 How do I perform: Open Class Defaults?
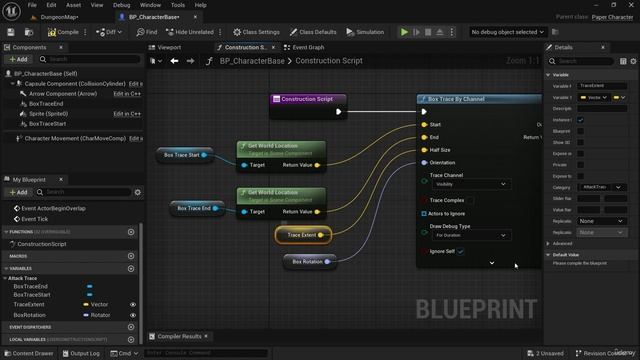(x=313, y=32)
